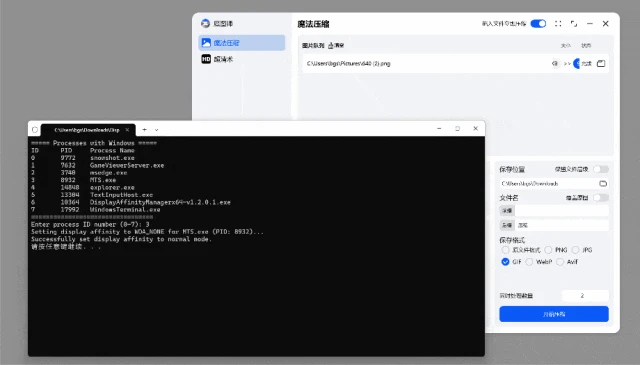Click 'WindowsTerminal.exe' in terminal list

125,209
